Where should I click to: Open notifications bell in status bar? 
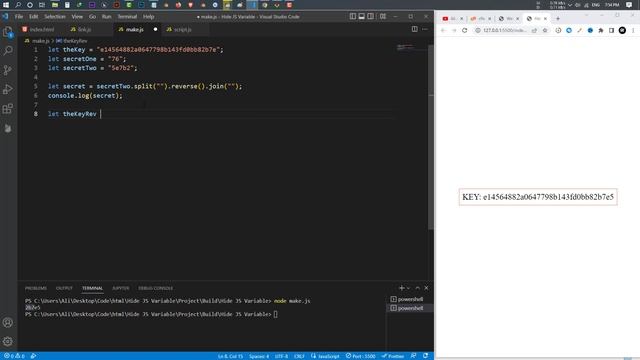(x=425, y=356)
